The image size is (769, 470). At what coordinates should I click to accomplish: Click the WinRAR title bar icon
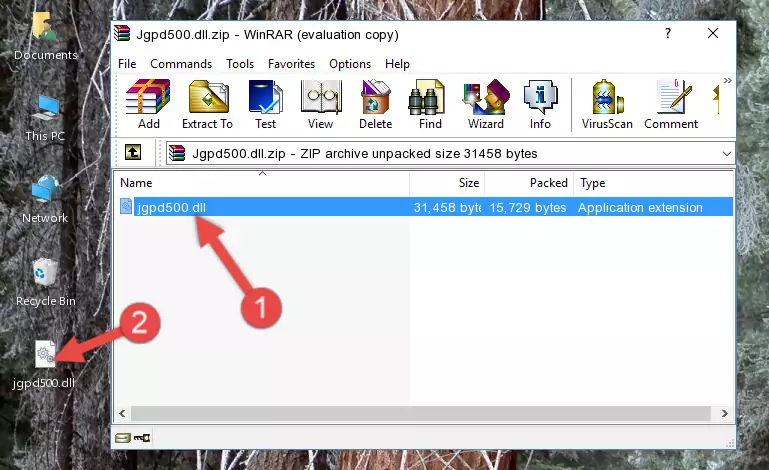pyautogui.click(x=122, y=34)
